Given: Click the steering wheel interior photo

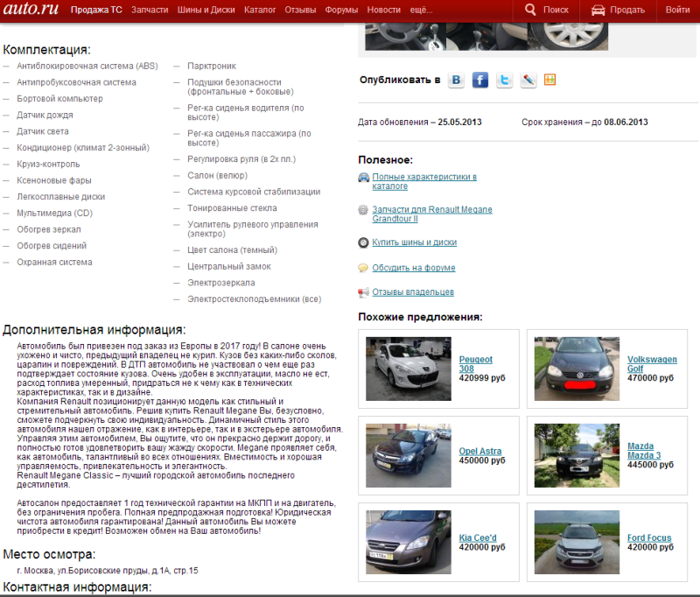Looking at the screenshot, I should click(405, 36).
